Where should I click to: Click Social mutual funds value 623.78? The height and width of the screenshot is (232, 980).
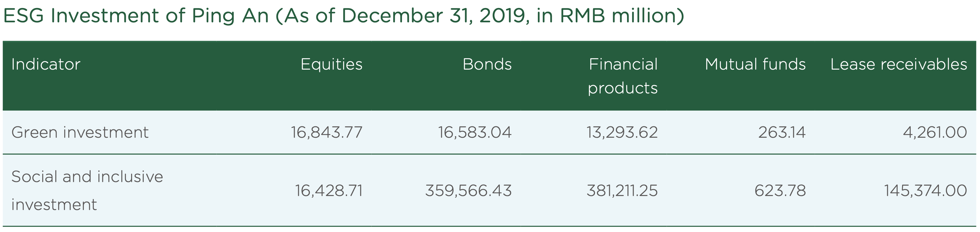(x=780, y=191)
